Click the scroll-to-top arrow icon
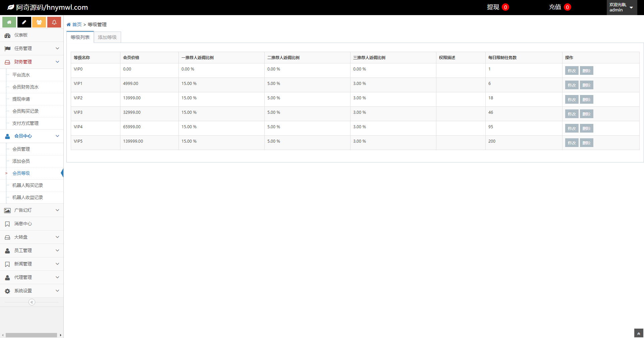This screenshot has width=644, height=338. pyautogui.click(x=639, y=334)
